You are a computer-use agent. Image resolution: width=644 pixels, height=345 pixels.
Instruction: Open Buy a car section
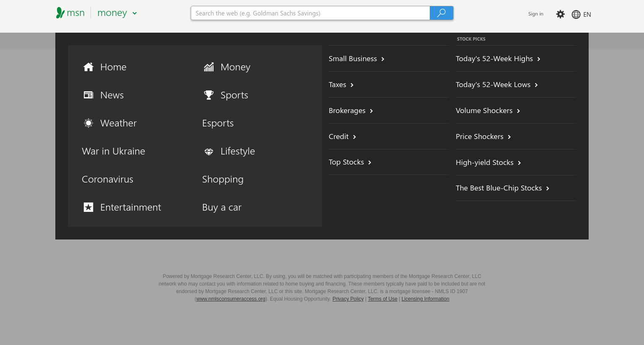222,207
